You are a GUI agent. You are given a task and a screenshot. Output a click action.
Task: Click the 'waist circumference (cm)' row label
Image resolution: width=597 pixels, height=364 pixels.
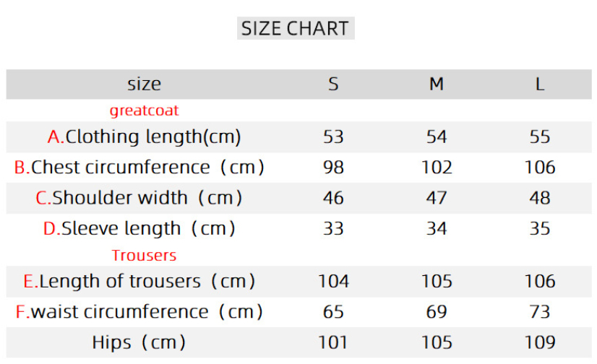(139, 312)
